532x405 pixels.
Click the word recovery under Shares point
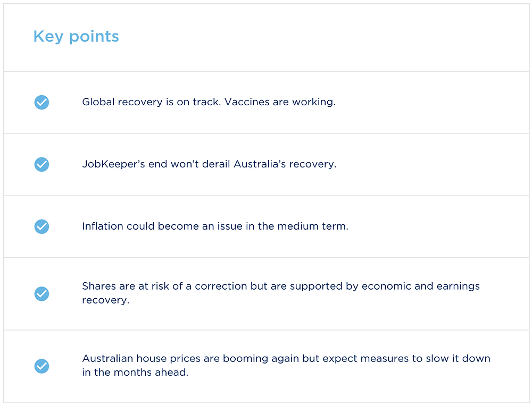(x=105, y=300)
